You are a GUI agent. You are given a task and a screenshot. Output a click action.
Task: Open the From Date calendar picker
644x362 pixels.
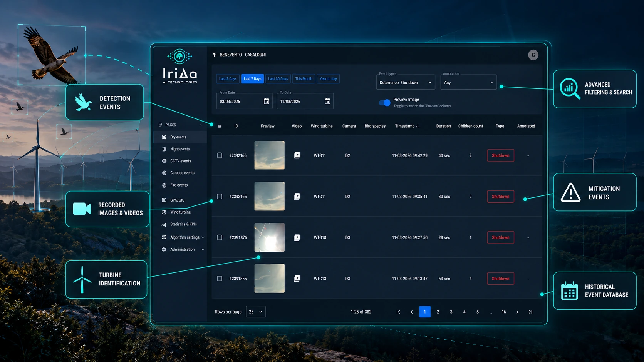266,101
